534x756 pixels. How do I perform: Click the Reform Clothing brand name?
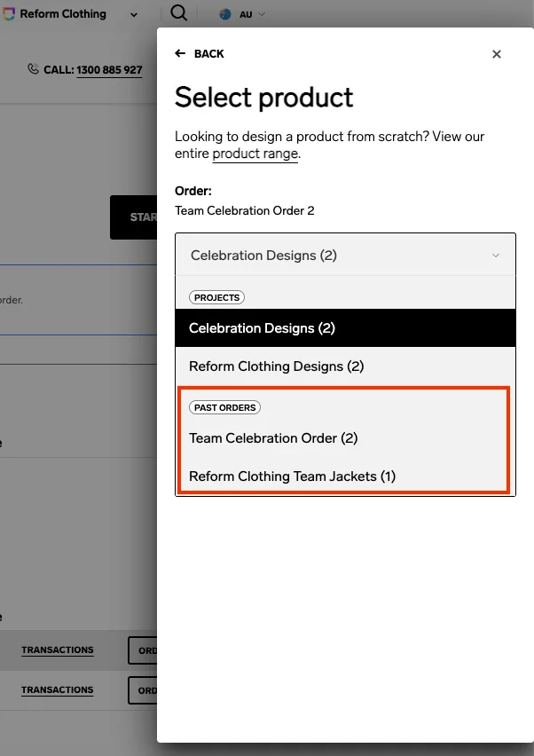coord(63,14)
